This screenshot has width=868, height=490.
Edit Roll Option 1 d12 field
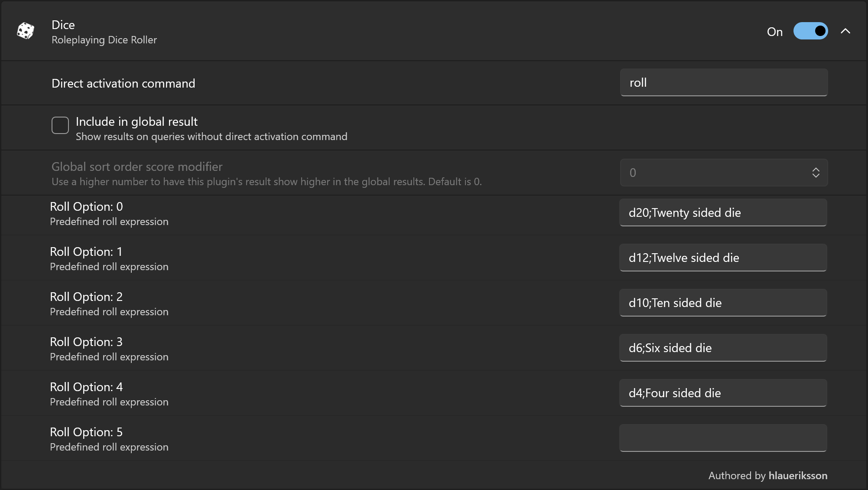pos(723,258)
